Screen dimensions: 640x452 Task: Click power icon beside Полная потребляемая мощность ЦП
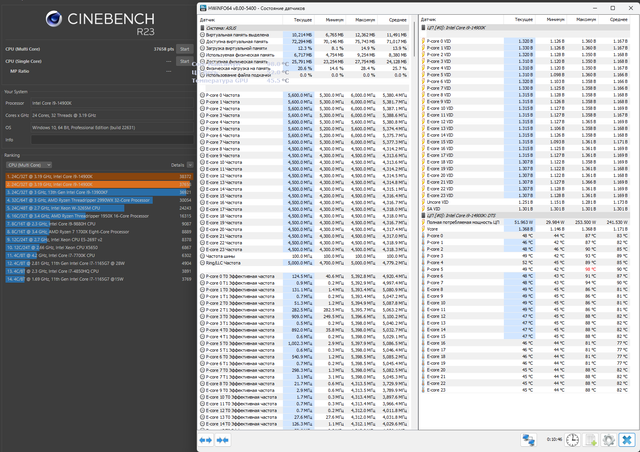pyautogui.click(x=424, y=222)
